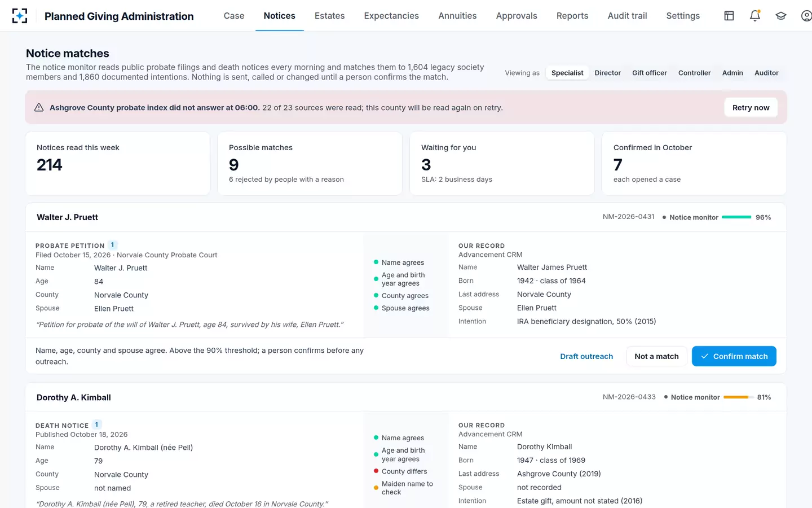
Task: Open the Case tab
Action: coord(234,16)
